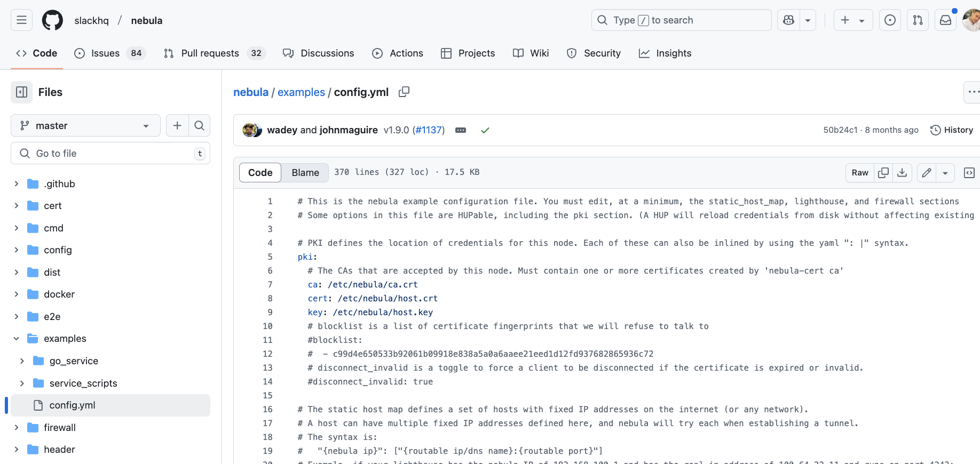The height and width of the screenshot is (464, 980).
Task: Copy the file path to clipboard
Action: coord(404,92)
